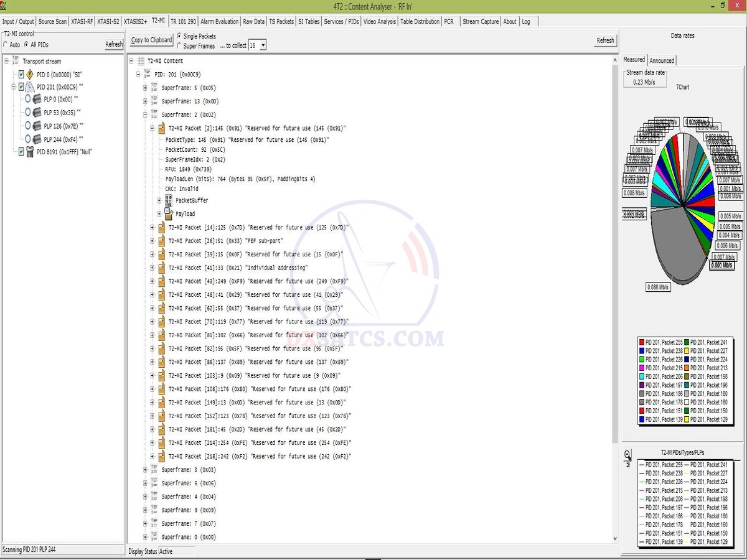747x560 pixels.
Task: Select the Auto radio button
Action: pyautogui.click(x=6, y=45)
